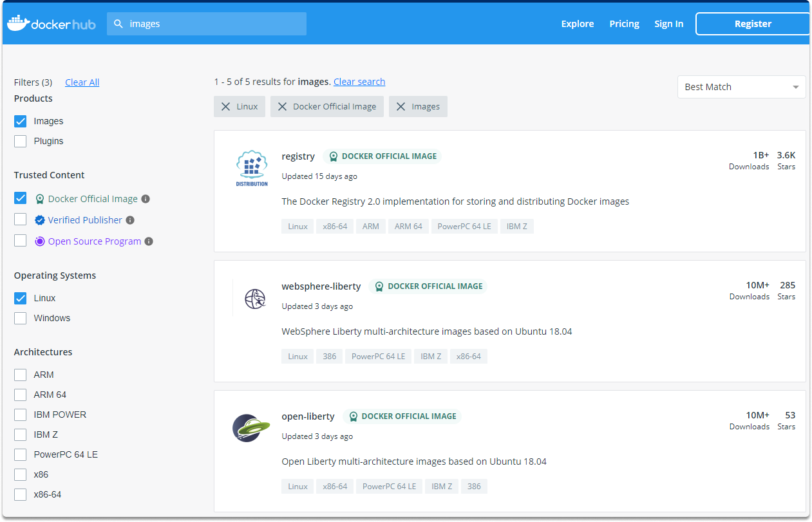Check the ARM architecture checkbox
812x522 pixels.
[x=21, y=375]
